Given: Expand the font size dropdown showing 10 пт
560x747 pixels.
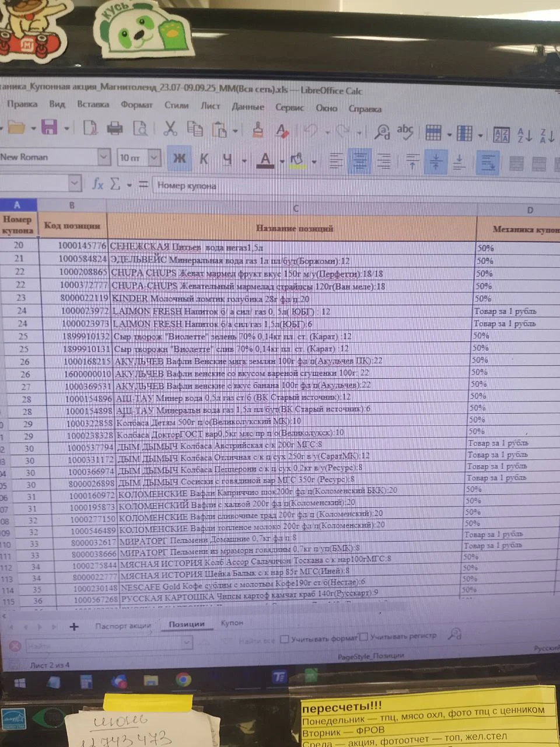Looking at the screenshot, I should click(154, 158).
